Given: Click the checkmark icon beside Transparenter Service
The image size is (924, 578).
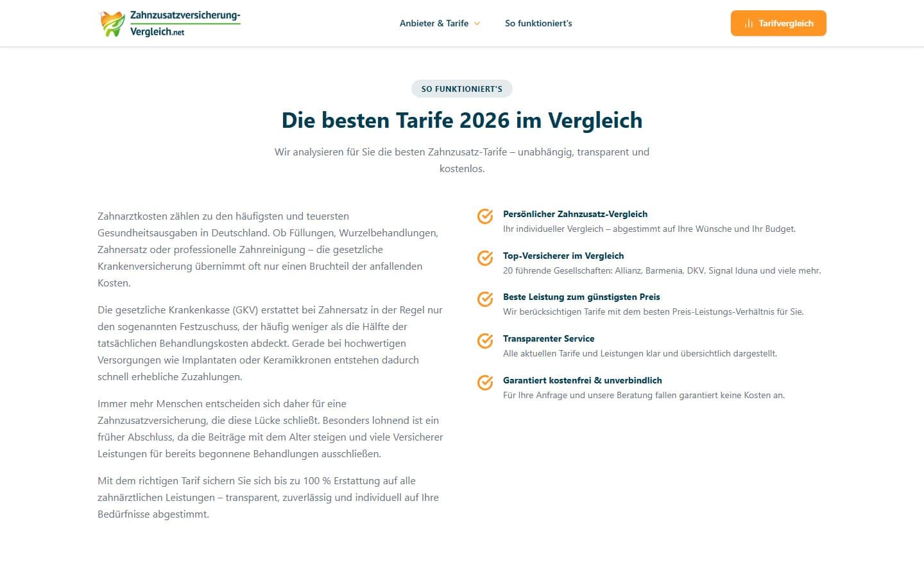Looking at the screenshot, I should tap(485, 340).
